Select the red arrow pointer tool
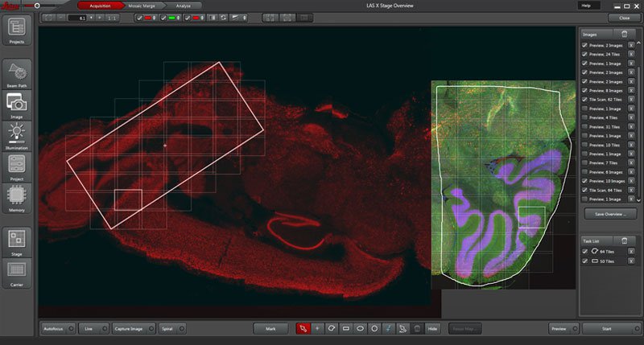The image size is (644, 345). (x=303, y=328)
